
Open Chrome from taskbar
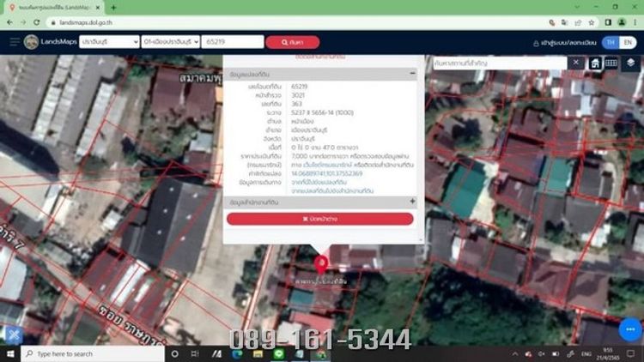[320, 353]
